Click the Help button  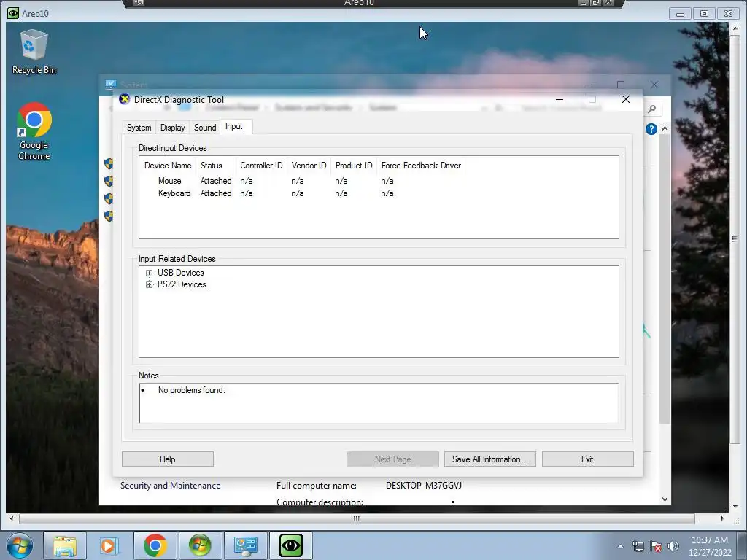(x=168, y=459)
